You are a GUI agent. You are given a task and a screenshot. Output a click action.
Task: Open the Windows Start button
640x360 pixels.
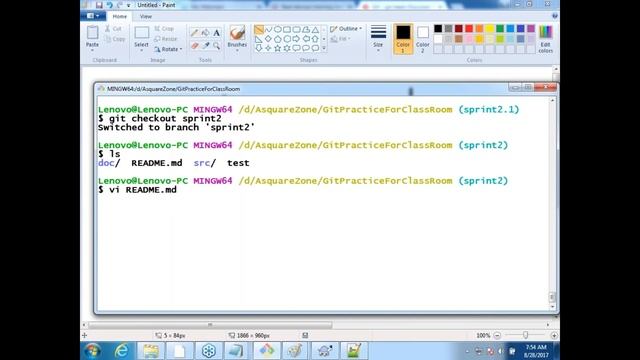click(93, 351)
